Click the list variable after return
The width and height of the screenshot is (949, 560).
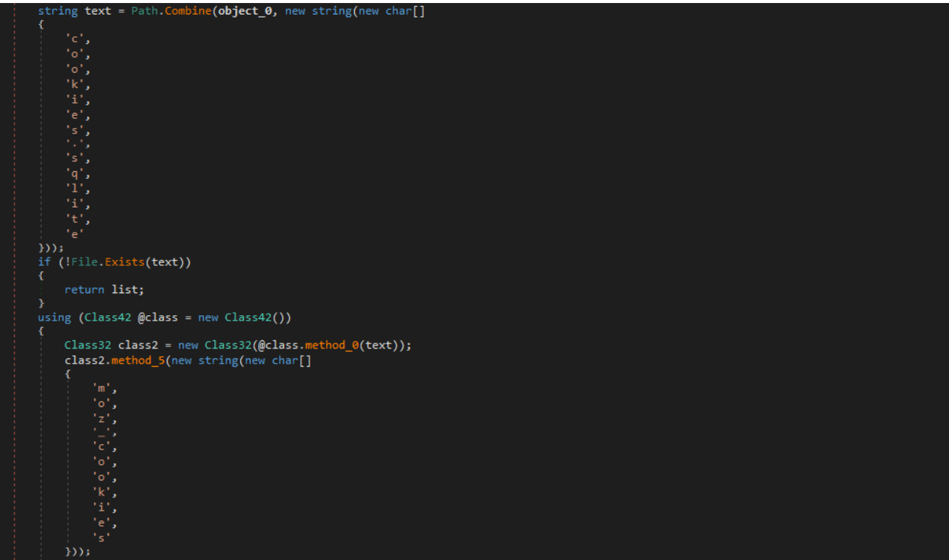point(124,289)
